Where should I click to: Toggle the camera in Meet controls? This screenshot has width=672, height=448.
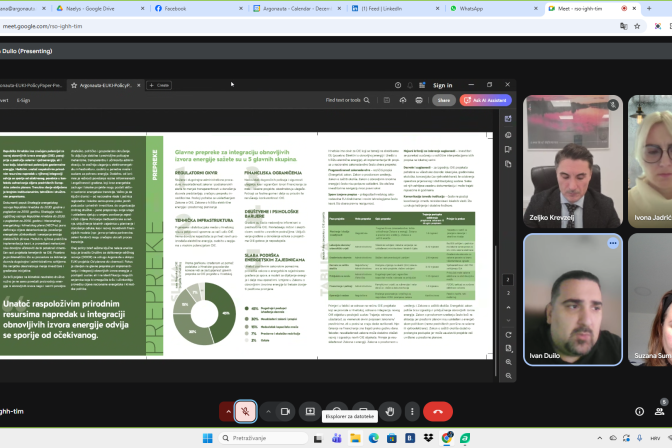click(285, 411)
